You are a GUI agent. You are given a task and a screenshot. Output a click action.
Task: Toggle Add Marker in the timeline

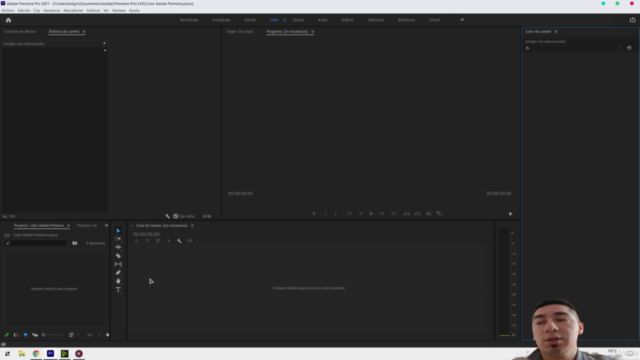169,241
